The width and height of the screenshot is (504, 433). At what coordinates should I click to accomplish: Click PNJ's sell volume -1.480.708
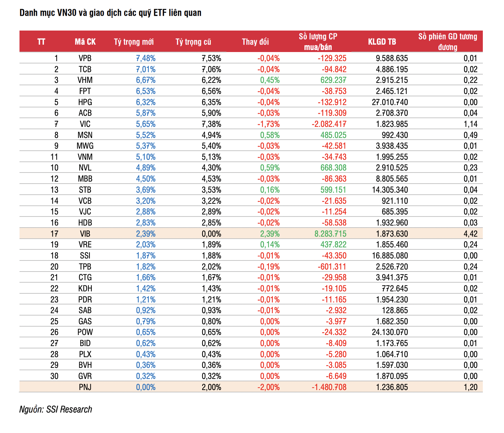click(329, 387)
